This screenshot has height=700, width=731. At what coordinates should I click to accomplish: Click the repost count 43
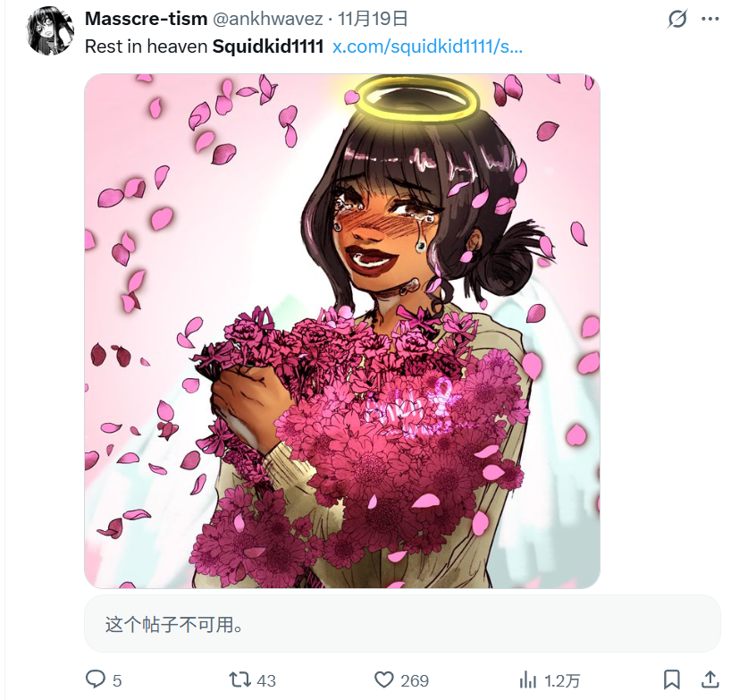point(266,681)
